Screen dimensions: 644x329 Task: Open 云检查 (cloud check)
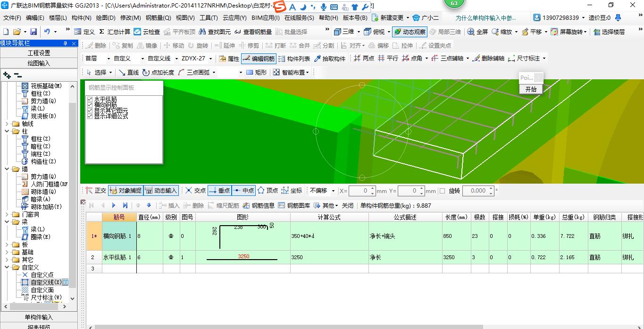[x=147, y=32]
